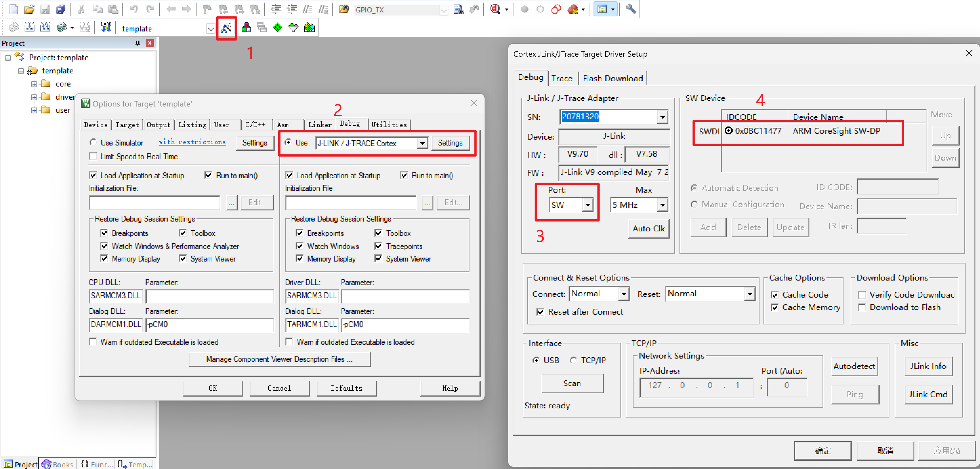
Task: Click the SN serial number input field
Action: click(x=608, y=117)
